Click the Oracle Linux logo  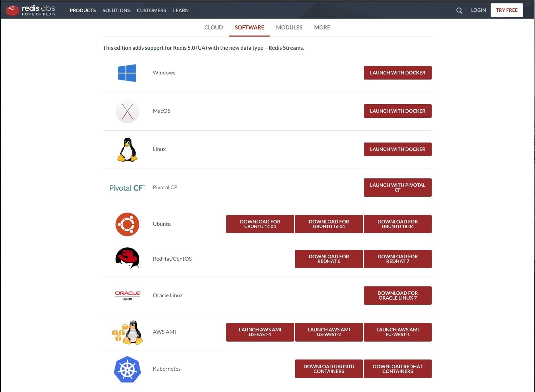(x=127, y=296)
